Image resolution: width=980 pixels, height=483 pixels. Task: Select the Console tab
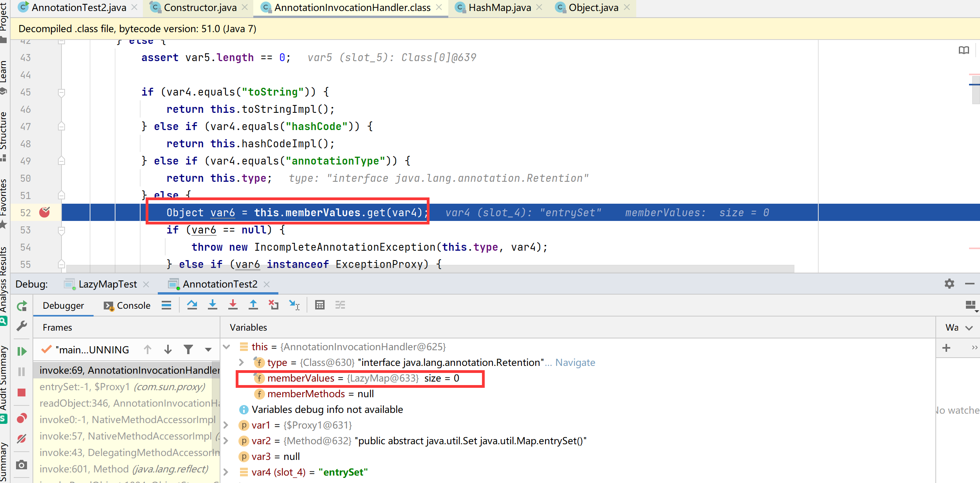coord(127,306)
